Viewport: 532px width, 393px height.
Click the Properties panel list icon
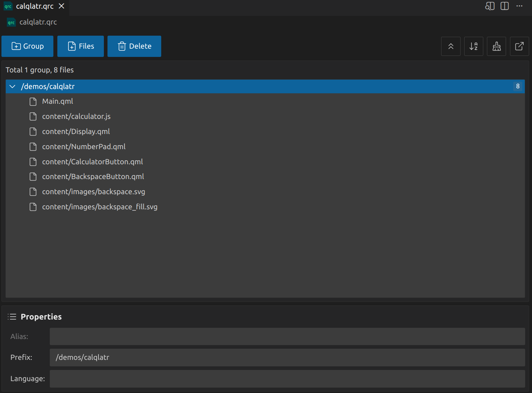[x=12, y=316]
